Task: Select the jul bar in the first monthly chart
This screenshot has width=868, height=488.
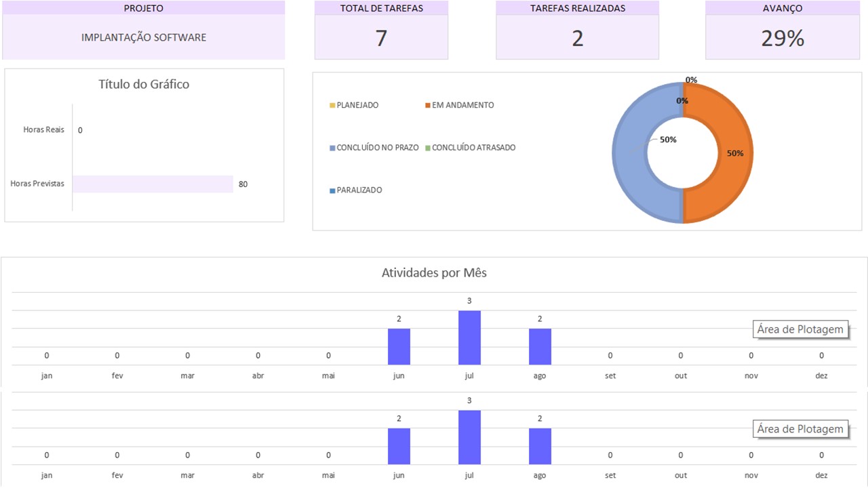Action: [x=469, y=338]
